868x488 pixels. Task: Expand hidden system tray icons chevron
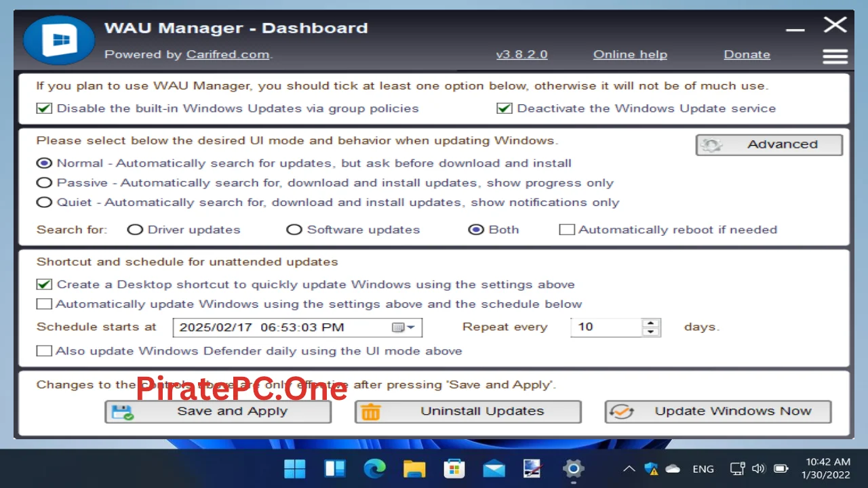[x=629, y=468]
